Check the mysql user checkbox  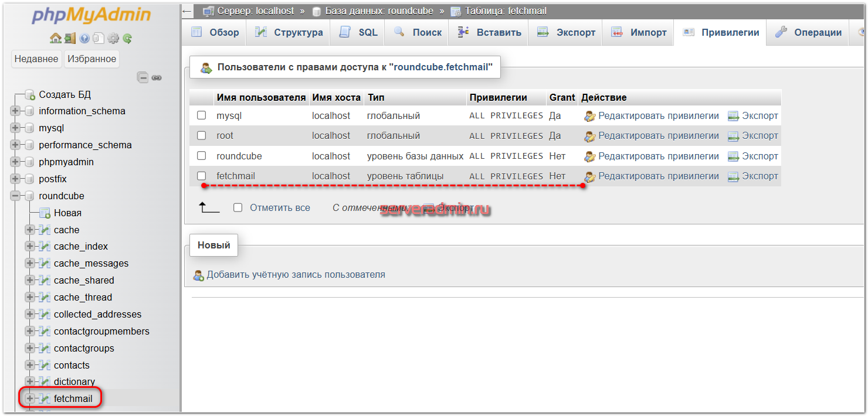[x=202, y=115]
